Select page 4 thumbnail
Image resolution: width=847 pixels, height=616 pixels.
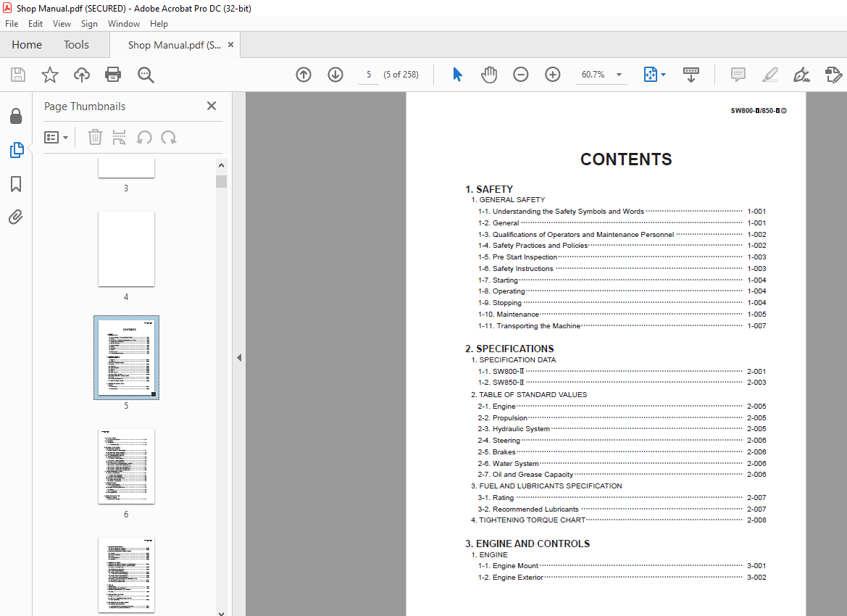click(x=126, y=249)
